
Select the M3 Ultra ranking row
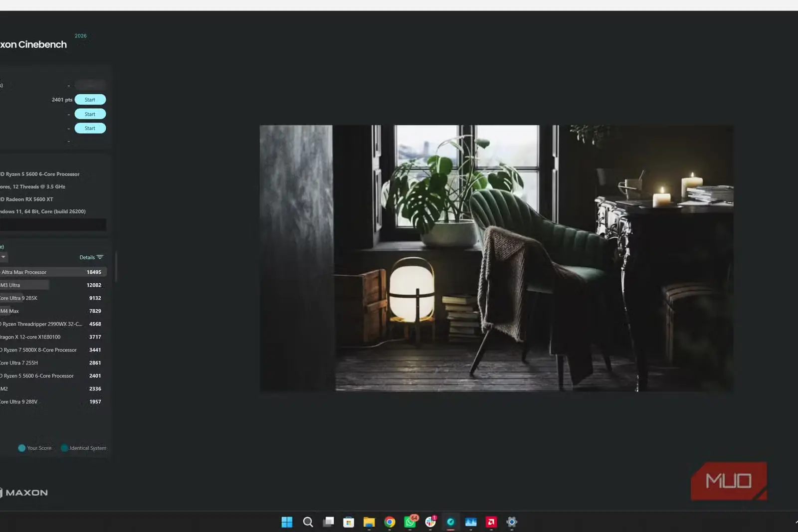[x=53, y=285]
